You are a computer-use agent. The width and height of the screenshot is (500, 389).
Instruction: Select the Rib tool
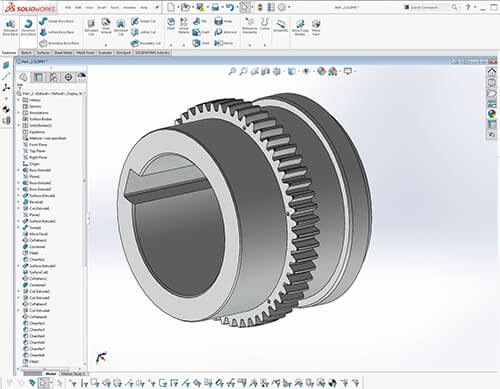coord(200,21)
